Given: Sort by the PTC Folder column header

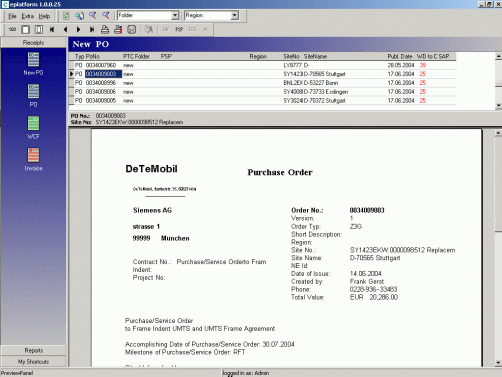Looking at the screenshot, I should click(x=136, y=56).
